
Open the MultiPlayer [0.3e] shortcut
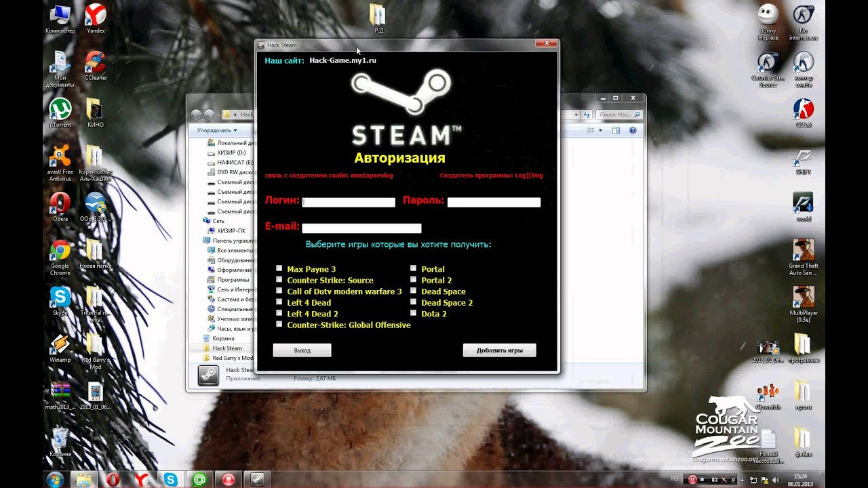[804, 304]
